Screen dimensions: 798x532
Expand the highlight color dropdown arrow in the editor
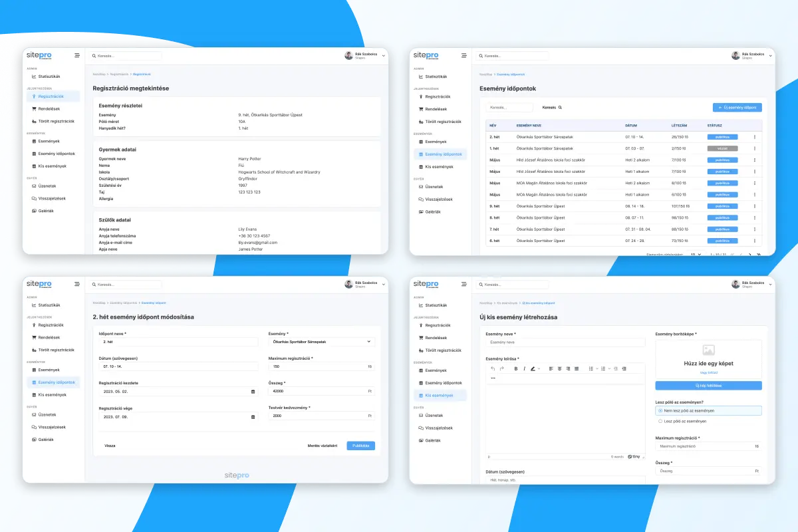pyautogui.click(x=539, y=368)
